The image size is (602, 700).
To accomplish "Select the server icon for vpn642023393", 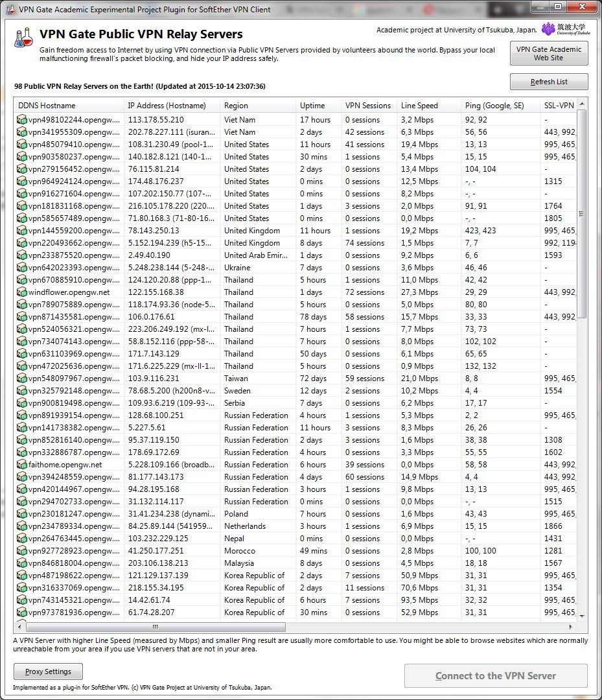I will (21, 268).
